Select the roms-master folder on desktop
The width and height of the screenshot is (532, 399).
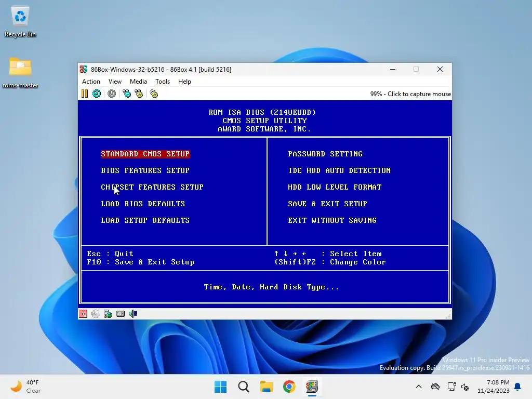pyautogui.click(x=20, y=72)
